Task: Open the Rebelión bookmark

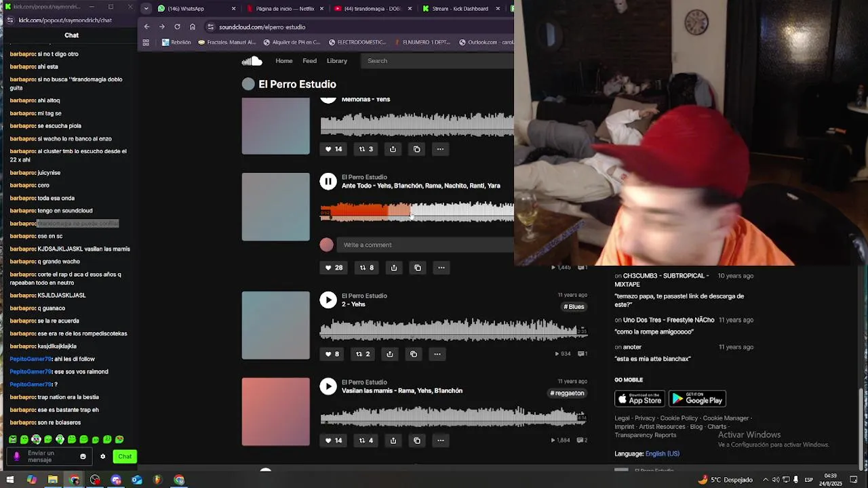Action: (x=176, y=42)
